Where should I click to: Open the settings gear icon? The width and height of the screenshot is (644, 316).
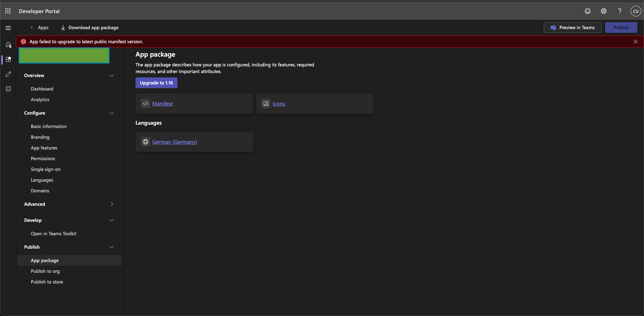pyautogui.click(x=604, y=11)
